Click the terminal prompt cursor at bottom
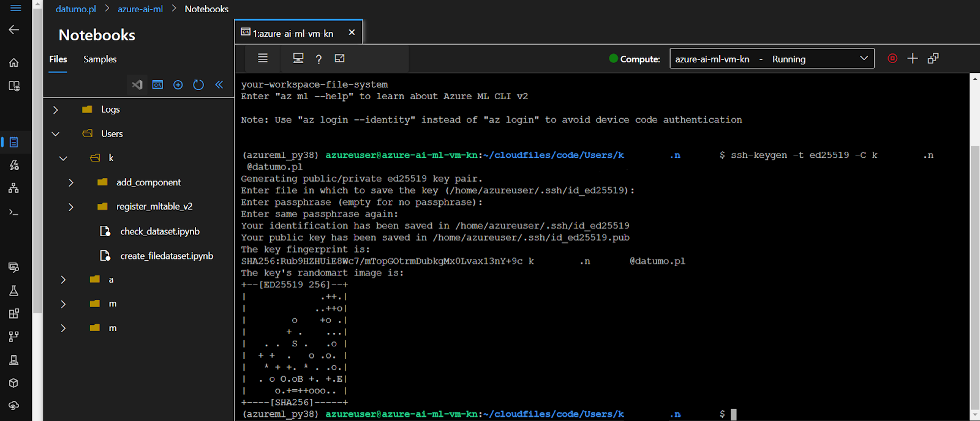Viewport: 980px width, 421px height. coord(734,414)
